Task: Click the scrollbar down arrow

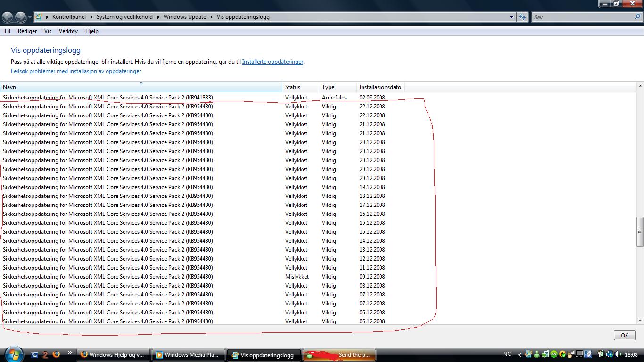Action: pos(640,321)
